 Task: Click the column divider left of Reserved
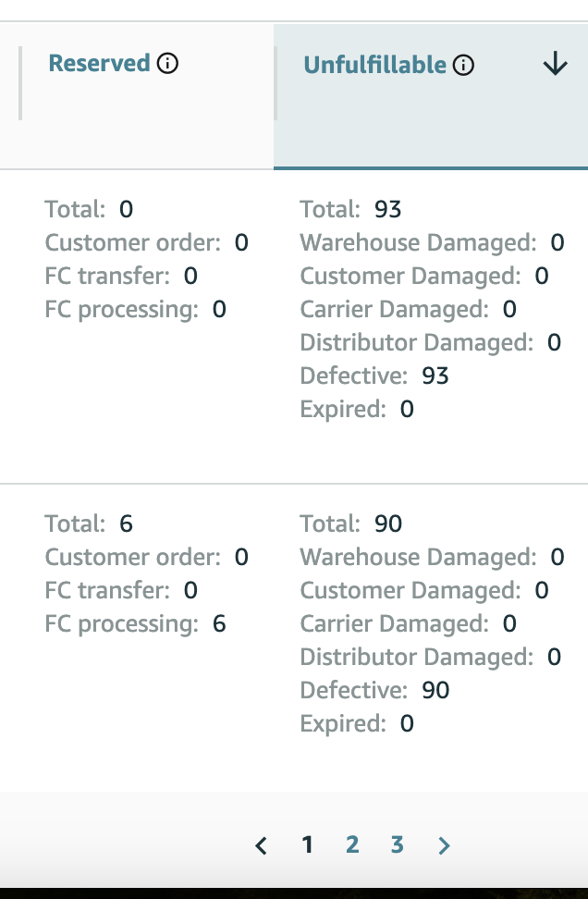coord(20,83)
